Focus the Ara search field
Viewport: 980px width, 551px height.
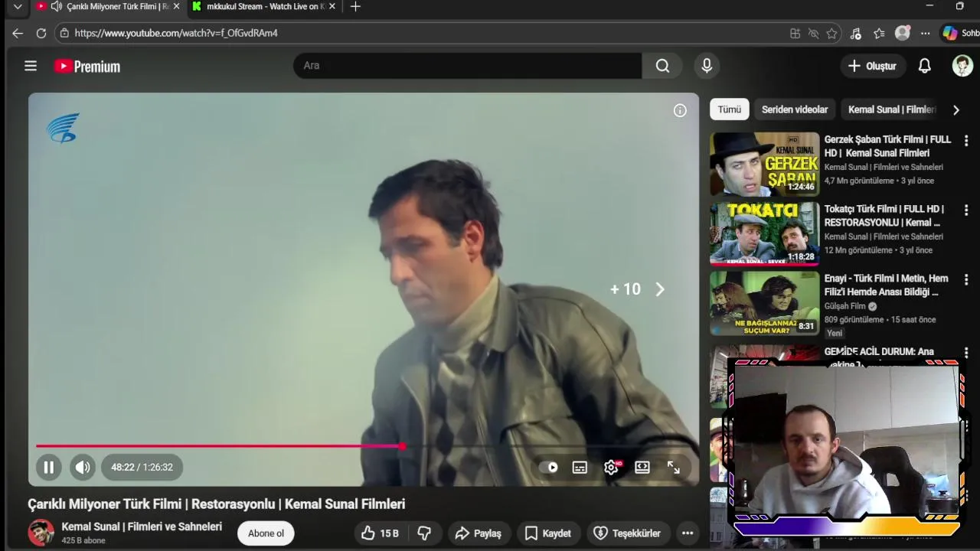468,66
